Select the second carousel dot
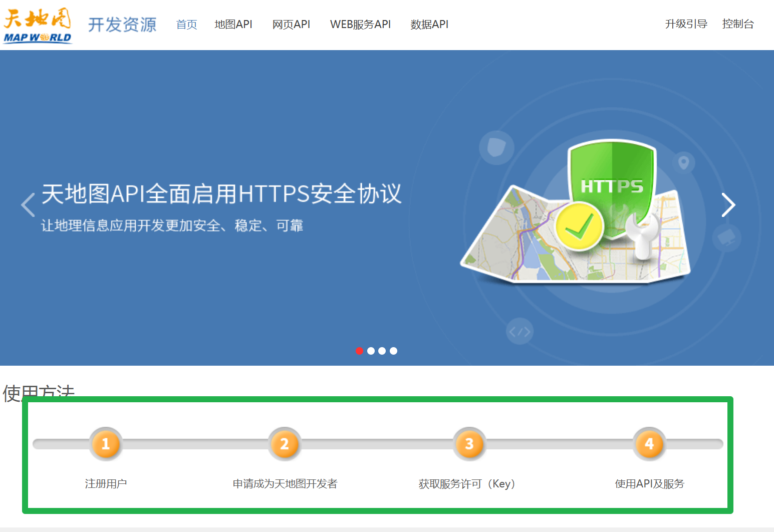This screenshot has width=774, height=532. 371,351
